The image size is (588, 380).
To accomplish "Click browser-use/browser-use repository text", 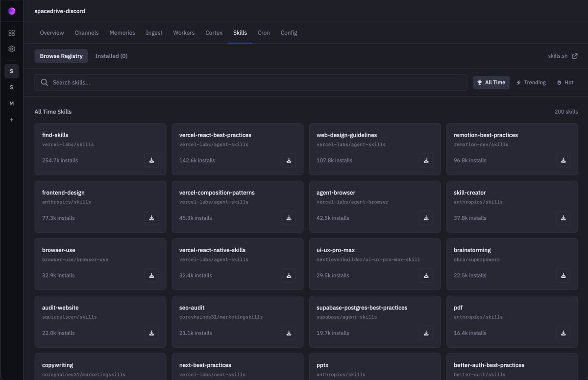I will click(x=75, y=260).
